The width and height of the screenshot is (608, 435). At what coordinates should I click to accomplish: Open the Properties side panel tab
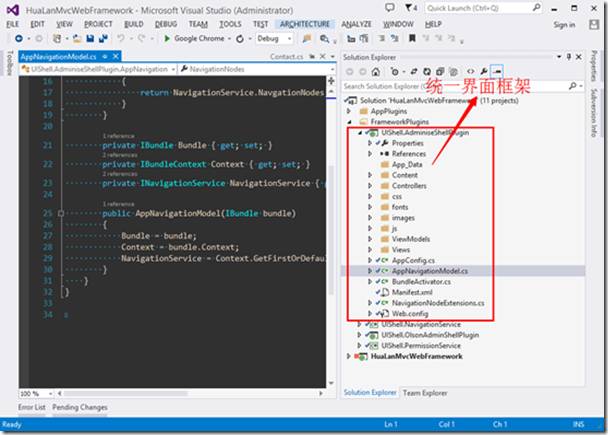(594, 66)
